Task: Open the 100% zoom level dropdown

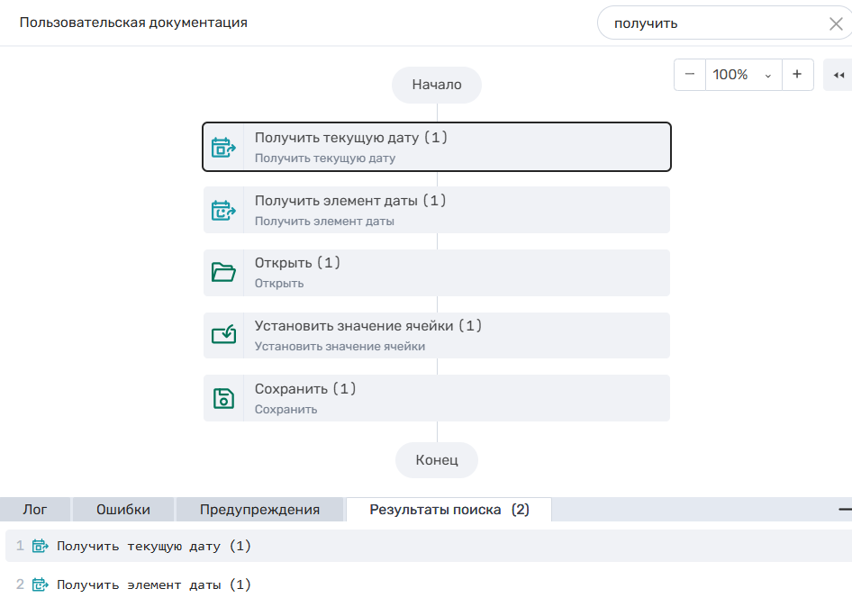Action: [x=743, y=75]
